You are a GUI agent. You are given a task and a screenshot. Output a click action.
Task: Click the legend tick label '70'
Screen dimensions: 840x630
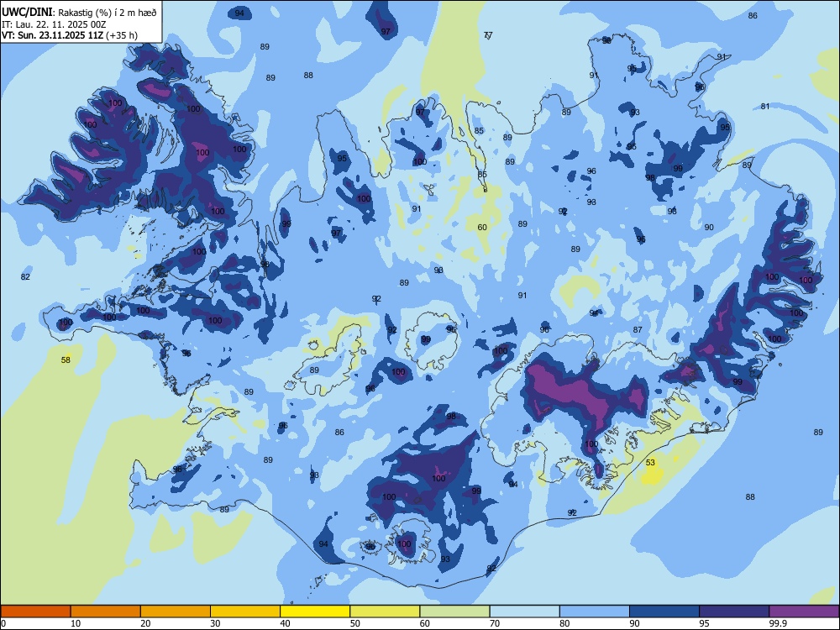(495, 623)
